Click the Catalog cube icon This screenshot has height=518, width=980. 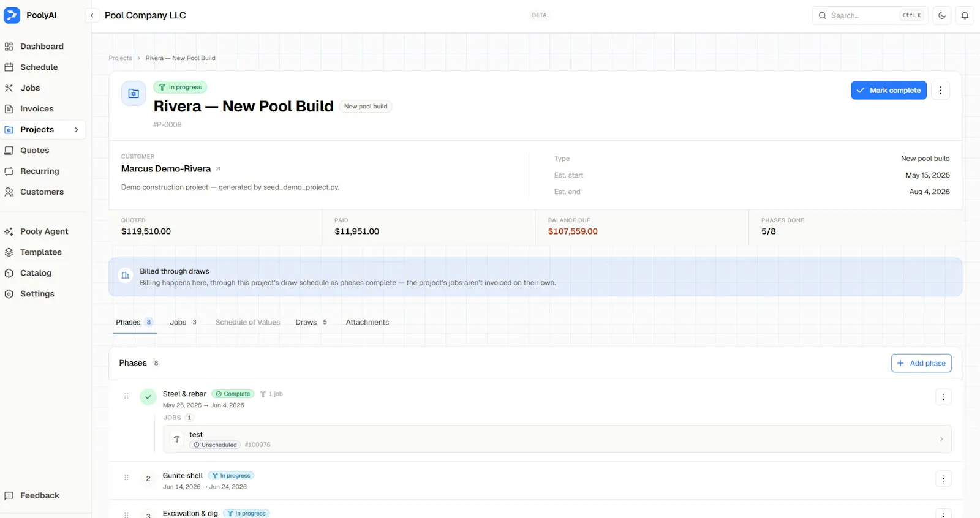(x=9, y=273)
